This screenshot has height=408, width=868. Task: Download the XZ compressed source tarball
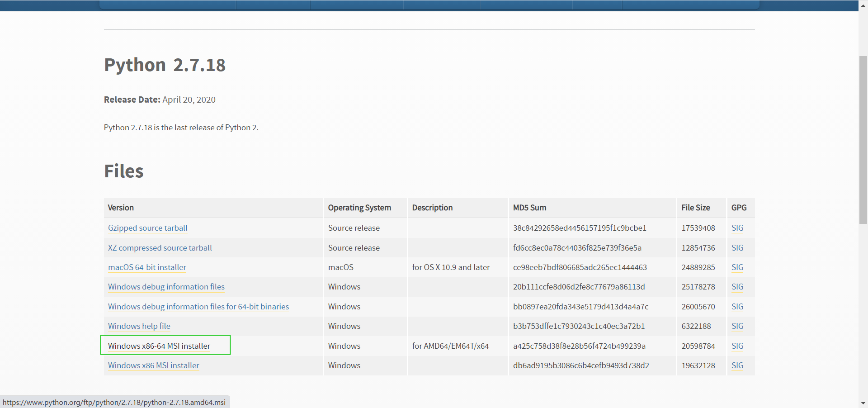(160, 248)
